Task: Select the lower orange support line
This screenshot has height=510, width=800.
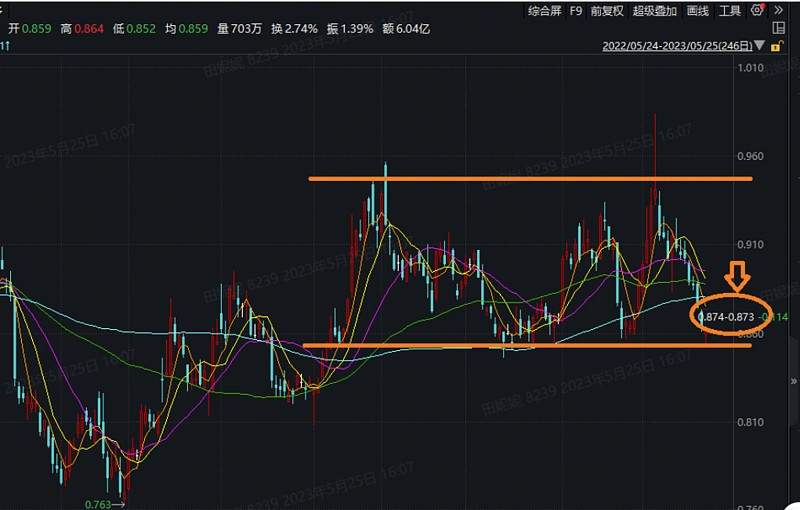Action: click(x=527, y=345)
